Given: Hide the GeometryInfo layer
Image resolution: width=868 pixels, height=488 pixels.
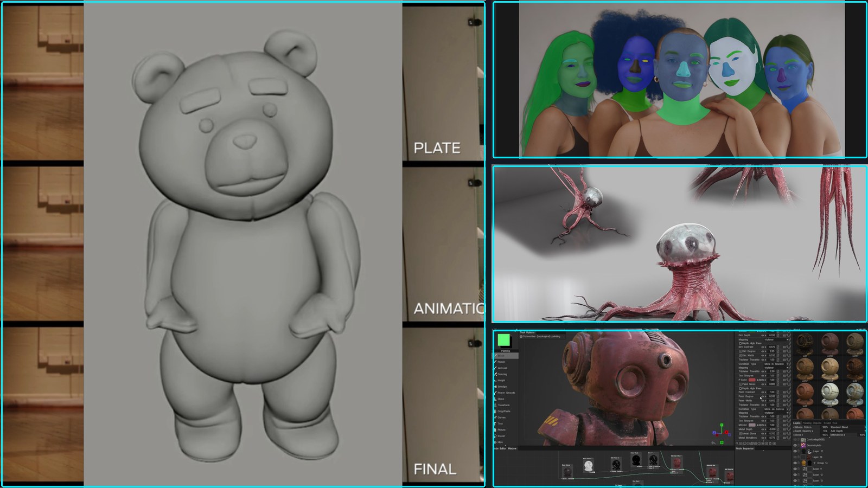Looking at the screenshot, I should [x=795, y=445].
